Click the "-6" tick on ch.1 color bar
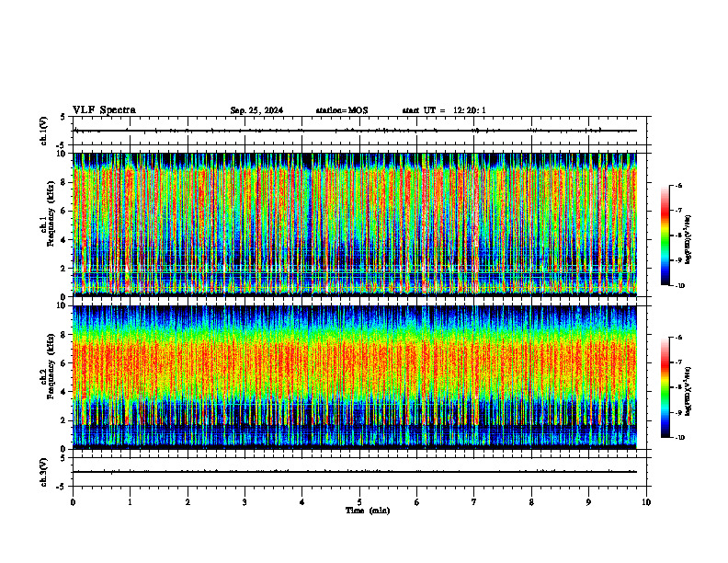This screenshot has height=563, width=728. (678, 185)
